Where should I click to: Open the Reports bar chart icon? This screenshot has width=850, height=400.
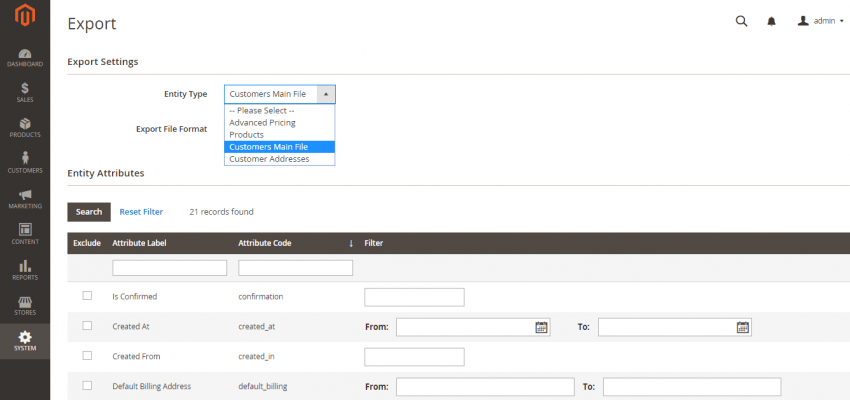coord(25,266)
